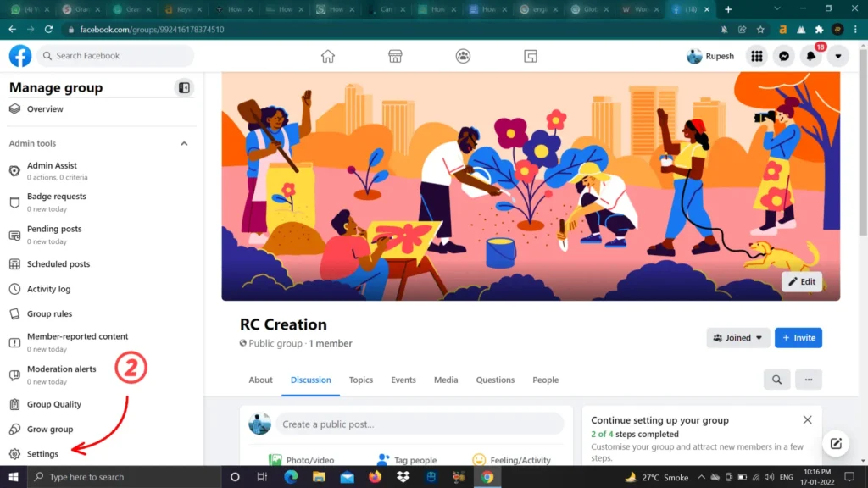Click Edit on the cover photo
The width and height of the screenshot is (868, 488).
coord(802,281)
